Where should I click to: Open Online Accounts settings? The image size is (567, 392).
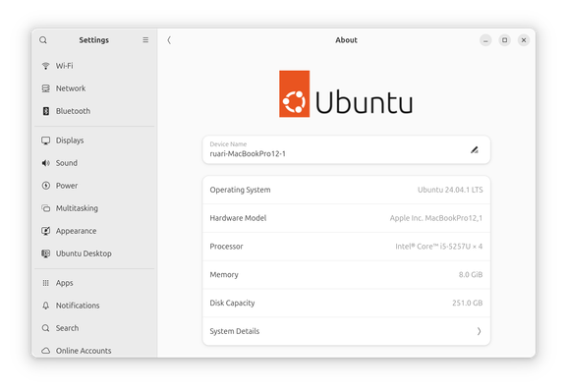(94, 351)
